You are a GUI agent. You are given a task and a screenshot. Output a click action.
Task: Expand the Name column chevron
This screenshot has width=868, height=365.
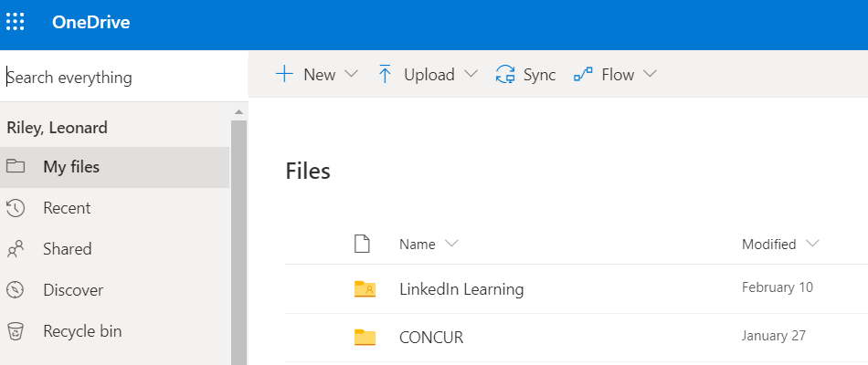point(451,244)
